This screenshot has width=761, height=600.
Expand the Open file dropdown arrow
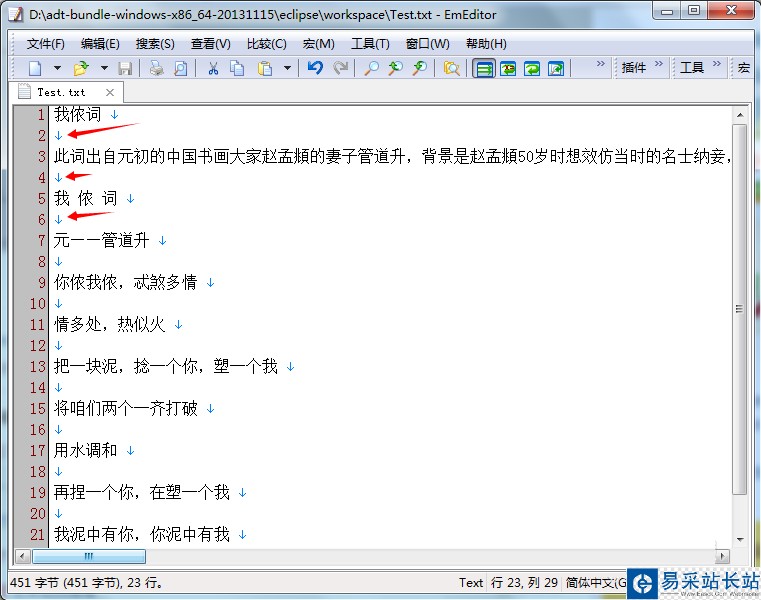[x=104, y=68]
